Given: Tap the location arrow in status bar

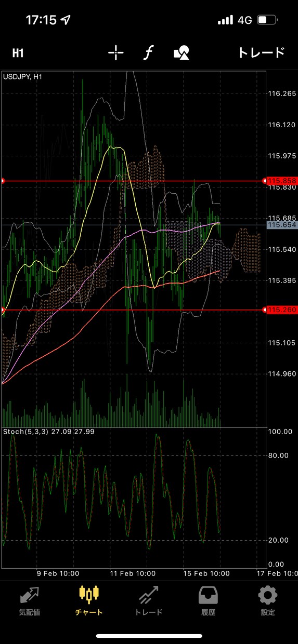Looking at the screenshot, I should (66, 20).
